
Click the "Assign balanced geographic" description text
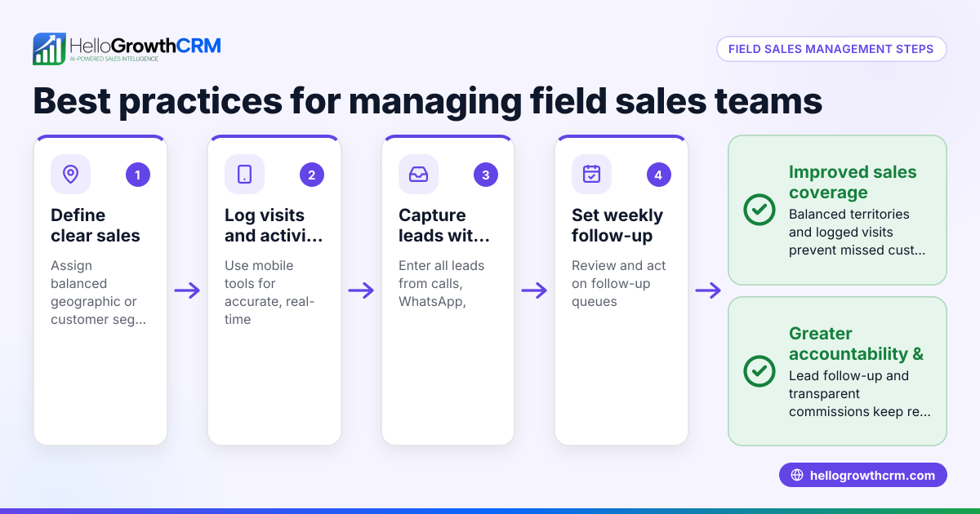[x=99, y=293]
